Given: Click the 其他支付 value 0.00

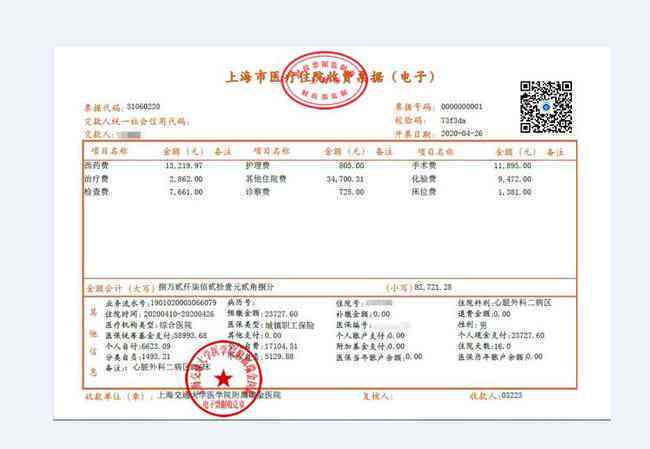Looking at the screenshot, I should [273, 335].
